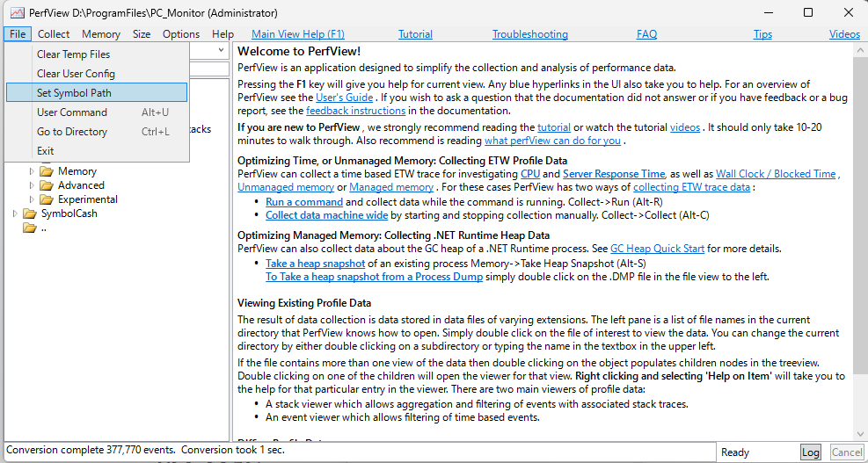The image size is (868, 463).
Task: Open the Videos link in top bar
Action: [x=845, y=34]
